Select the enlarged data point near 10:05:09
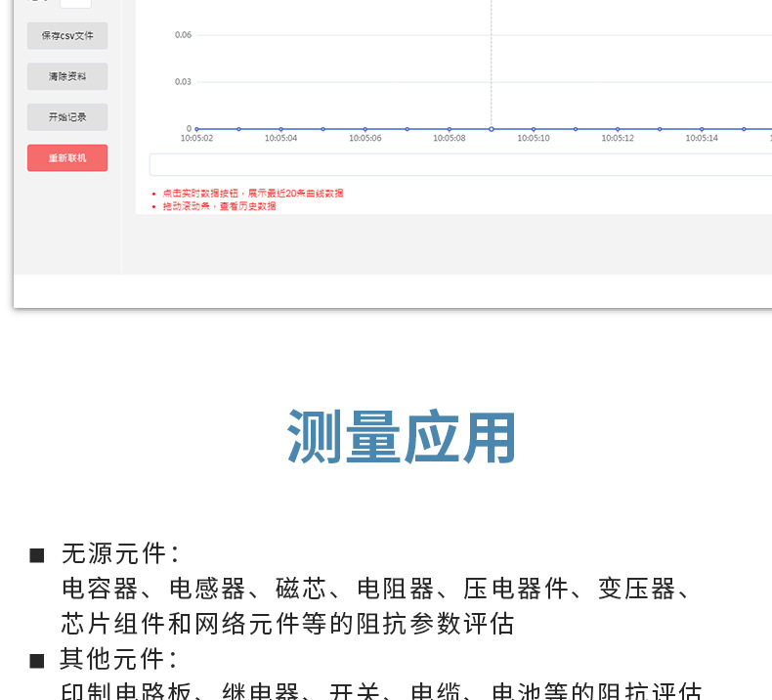Viewport: 772px width, 700px height. [492, 129]
